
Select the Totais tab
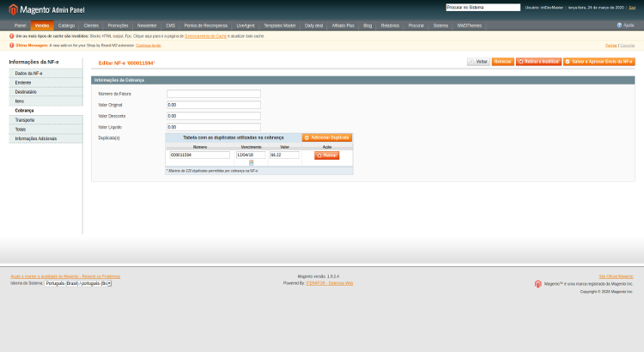click(x=46, y=130)
